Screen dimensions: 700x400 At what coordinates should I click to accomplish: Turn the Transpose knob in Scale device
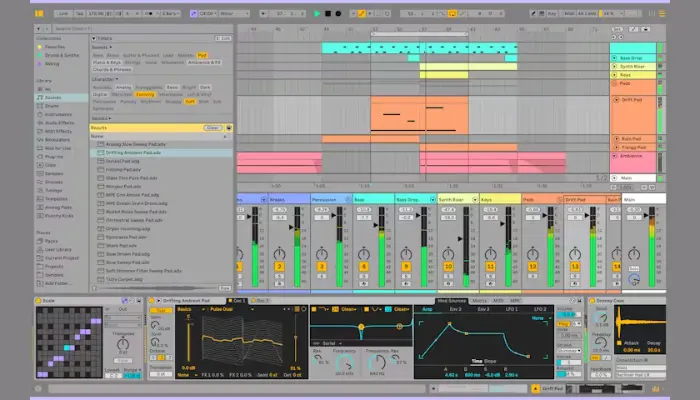(x=123, y=344)
